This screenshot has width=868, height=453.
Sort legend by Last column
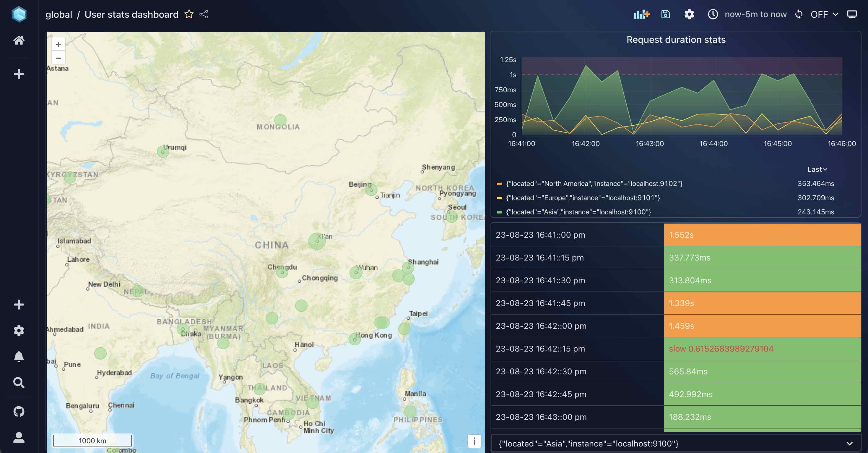click(x=817, y=169)
